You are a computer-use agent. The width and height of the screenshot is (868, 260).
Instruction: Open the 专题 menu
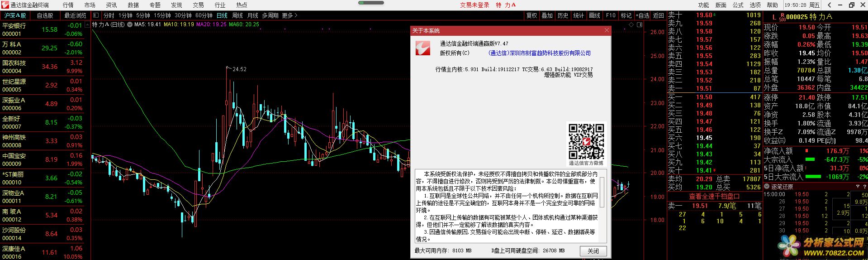point(155,5)
